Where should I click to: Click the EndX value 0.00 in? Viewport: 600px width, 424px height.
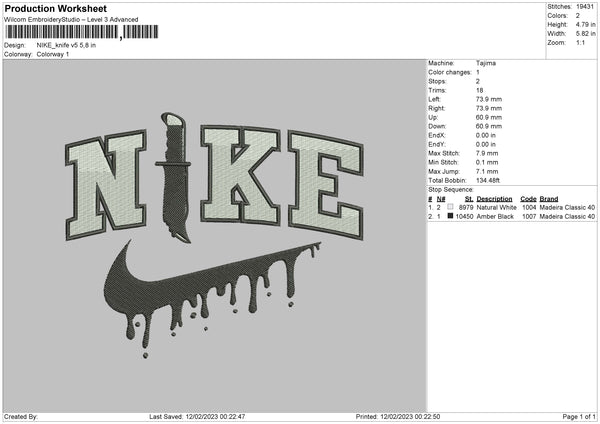coord(486,135)
